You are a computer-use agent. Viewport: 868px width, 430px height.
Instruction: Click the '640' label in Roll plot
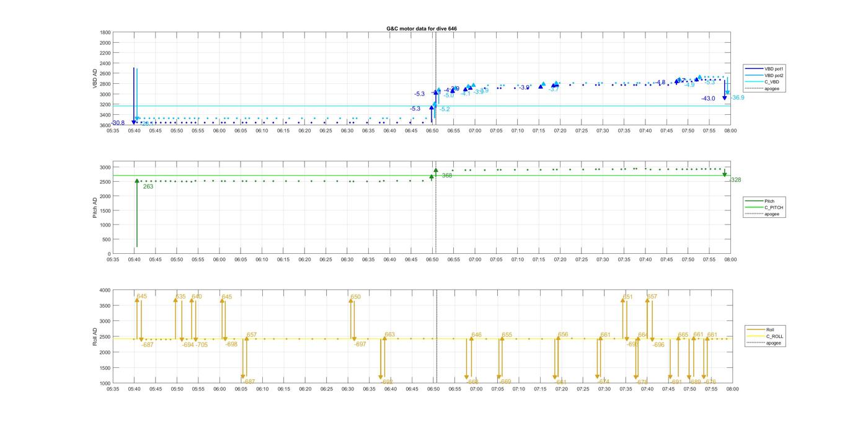[x=197, y=297]
